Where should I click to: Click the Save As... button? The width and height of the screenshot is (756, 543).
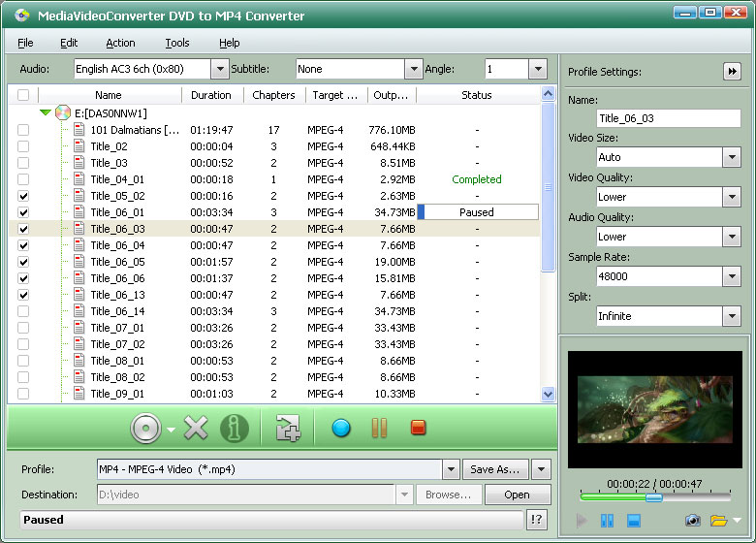click(494, 469)
